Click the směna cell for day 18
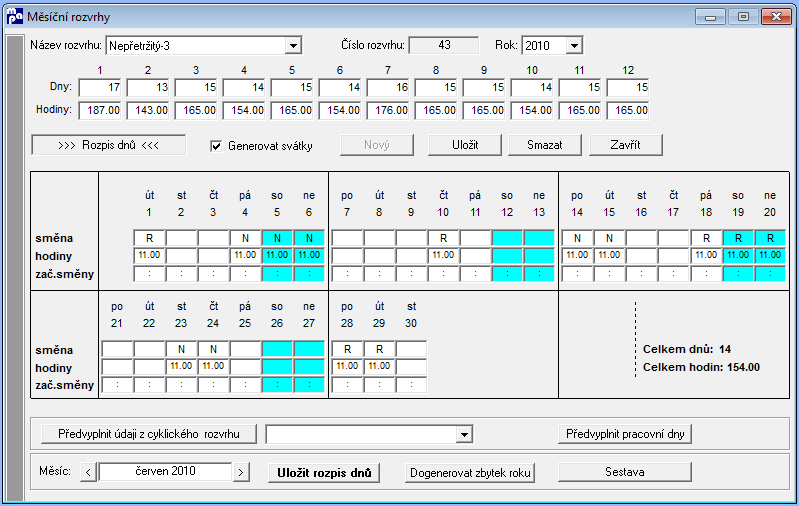 pos(706,238)
